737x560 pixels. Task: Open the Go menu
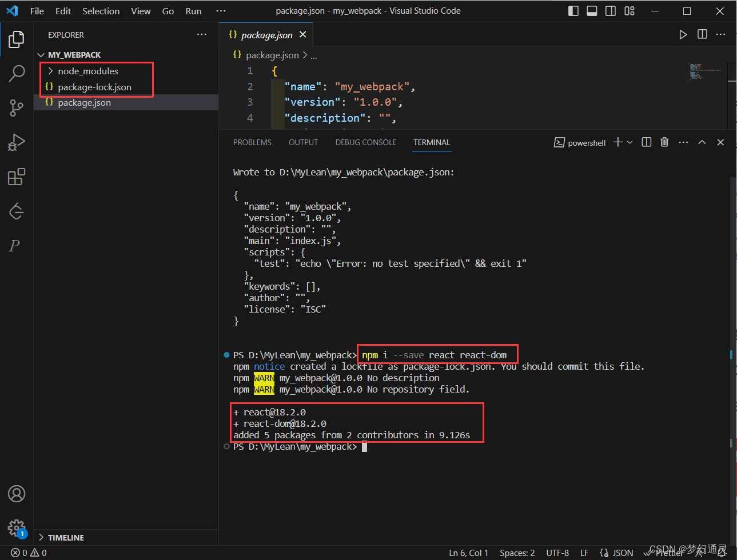tap(168, 11)
